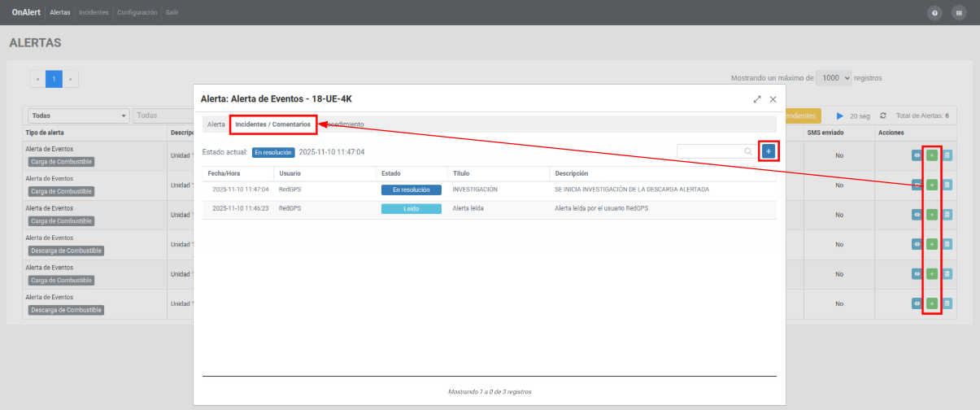This screenshot has height=410, width=980.
Task: Expand the alert dialog to full screen
Action: pos(757,99)
